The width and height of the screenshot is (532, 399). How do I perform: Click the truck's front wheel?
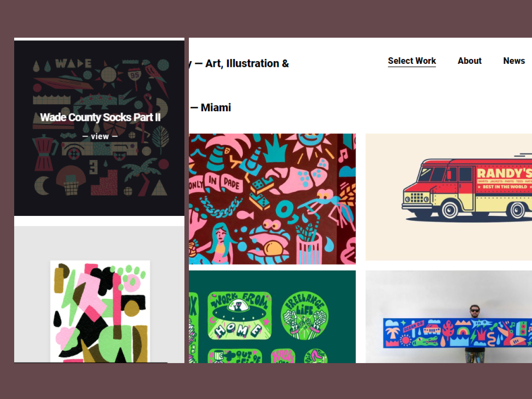(450, 209)
